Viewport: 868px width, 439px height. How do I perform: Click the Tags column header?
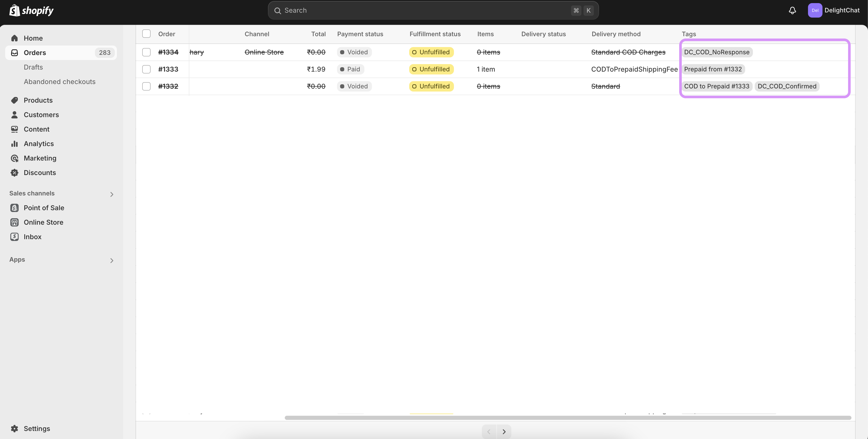click(x=689, y=34)
